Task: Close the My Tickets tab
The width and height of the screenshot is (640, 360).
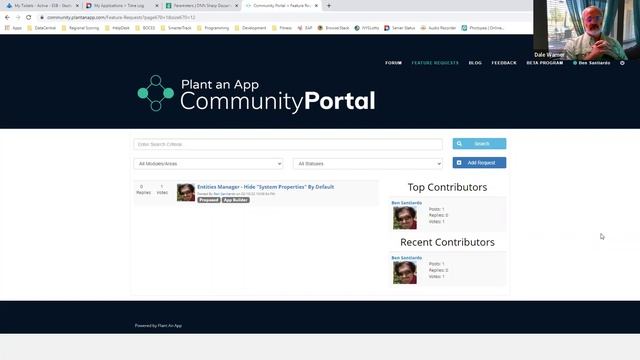Action: [x=77, y=6]
